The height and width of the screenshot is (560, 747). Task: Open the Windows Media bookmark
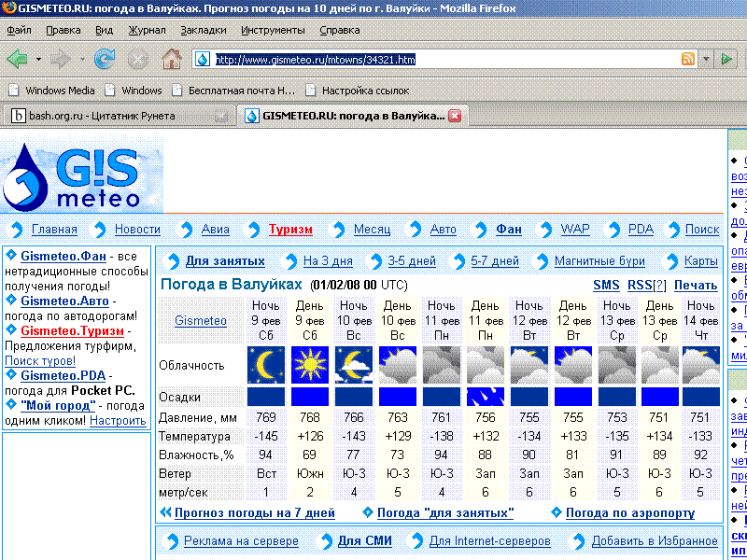[52, 90]
